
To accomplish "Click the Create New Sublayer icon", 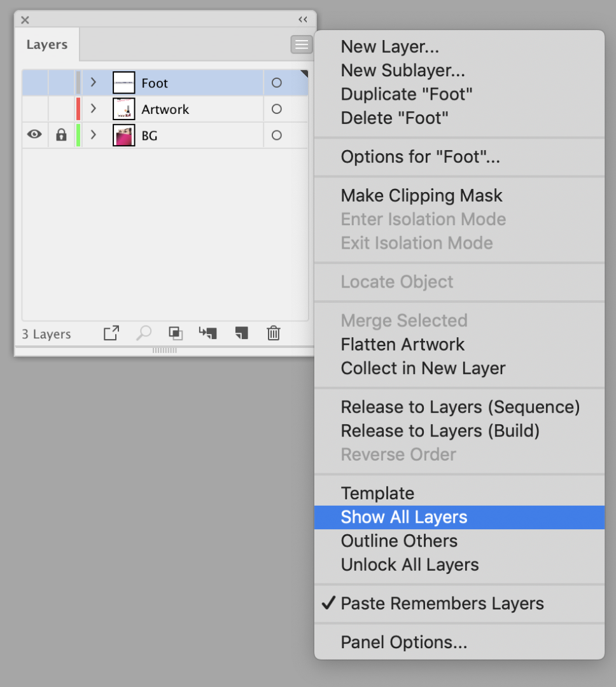I will 207,333.
